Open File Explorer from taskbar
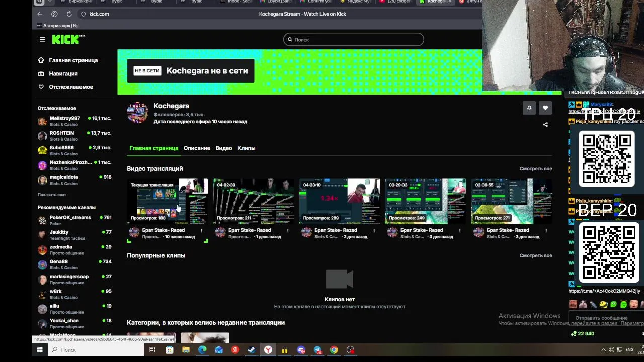Image resolution: width=644 pixels, height=362 pixels. (186, 350)
